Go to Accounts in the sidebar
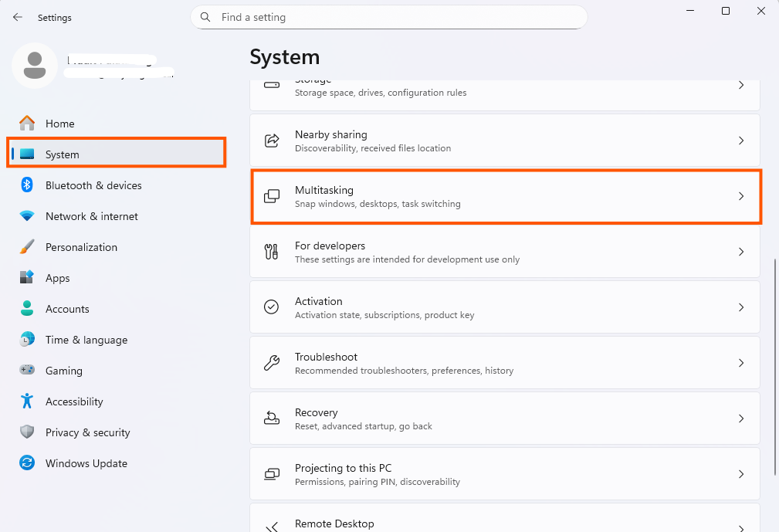This screenshot has width=779, height=532. click(x=67, y=309)
